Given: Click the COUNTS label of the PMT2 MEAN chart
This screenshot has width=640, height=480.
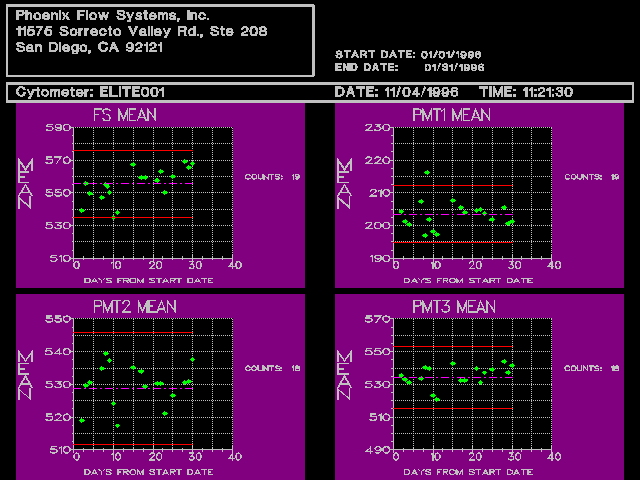Looking at the screenshot, I should tap(264, 368).
